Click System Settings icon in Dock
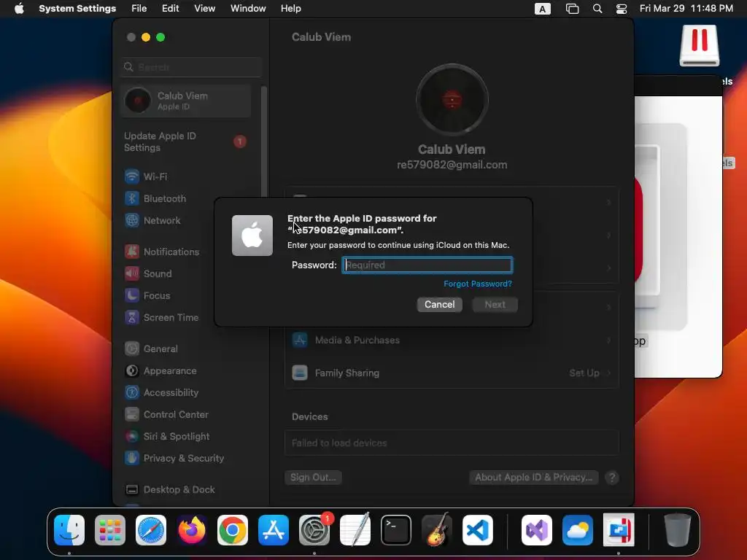This screenshot has width=747, height=560. click(314, 530)
